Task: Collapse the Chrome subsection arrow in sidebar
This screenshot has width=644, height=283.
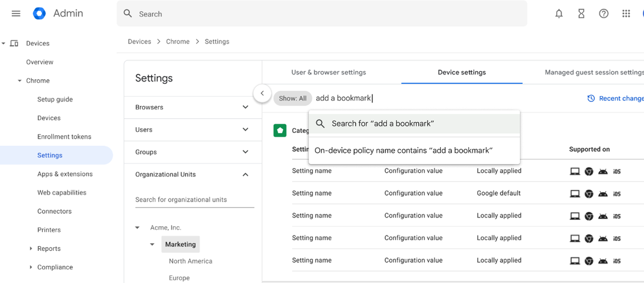Action: click(19, 81)
